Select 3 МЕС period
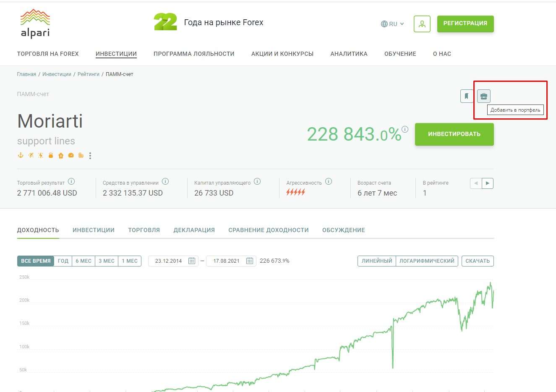Viewport: 556px width, 392px height. coord(107,261)
